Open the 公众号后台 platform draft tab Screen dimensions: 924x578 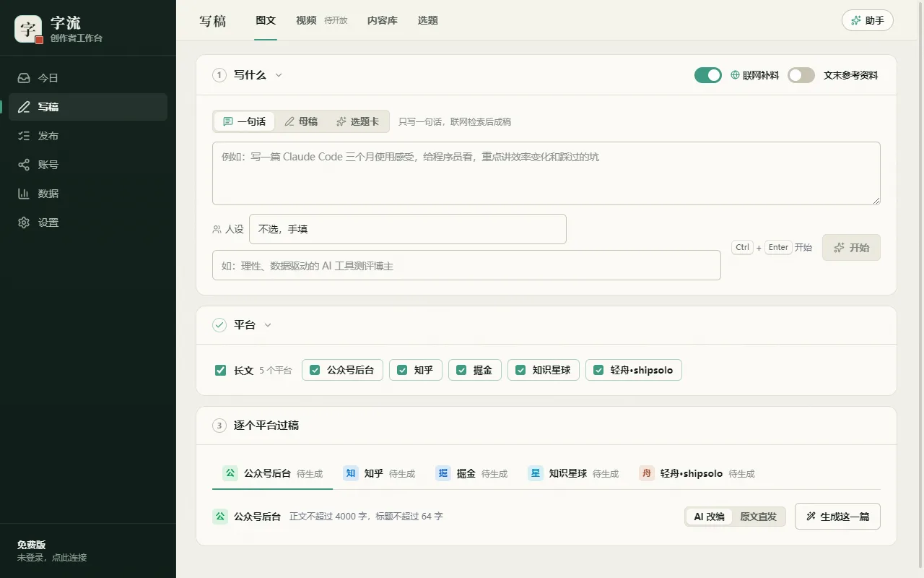(x=272, y=473)
